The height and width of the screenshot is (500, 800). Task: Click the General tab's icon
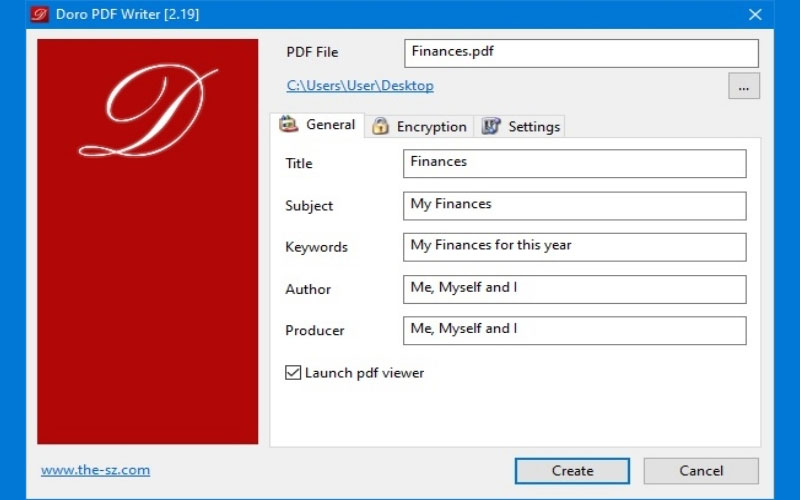click(288, 124)
